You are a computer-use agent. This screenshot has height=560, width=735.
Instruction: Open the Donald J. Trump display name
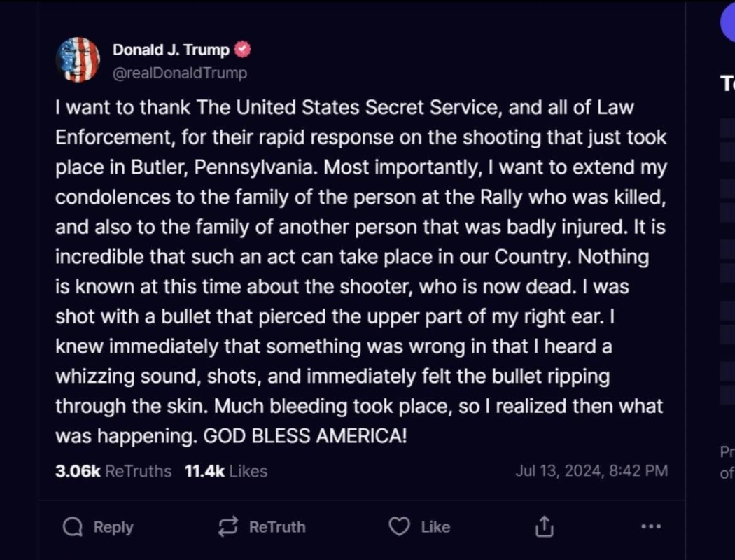(x=171, y=50)
